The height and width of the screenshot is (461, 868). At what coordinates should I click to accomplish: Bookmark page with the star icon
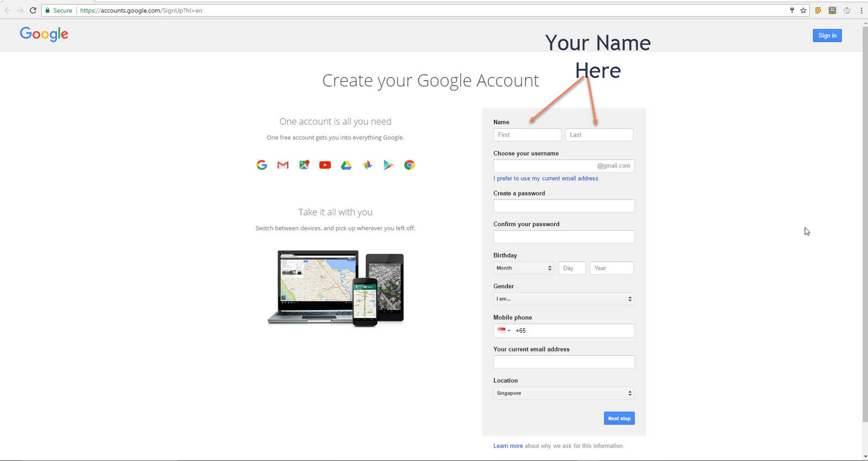pyautogui.click(x=803, y=10)
